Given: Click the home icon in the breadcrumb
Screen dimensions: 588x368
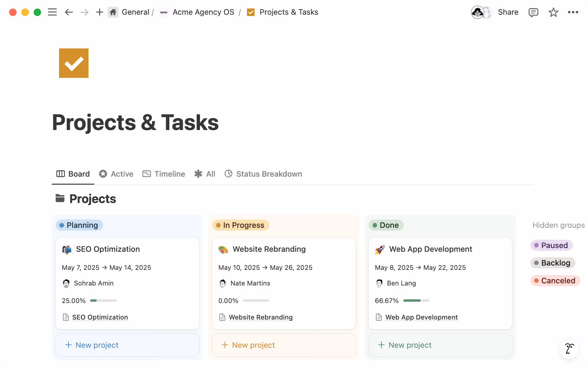Looking at the screenshot, I should click(x=113, y=12).
